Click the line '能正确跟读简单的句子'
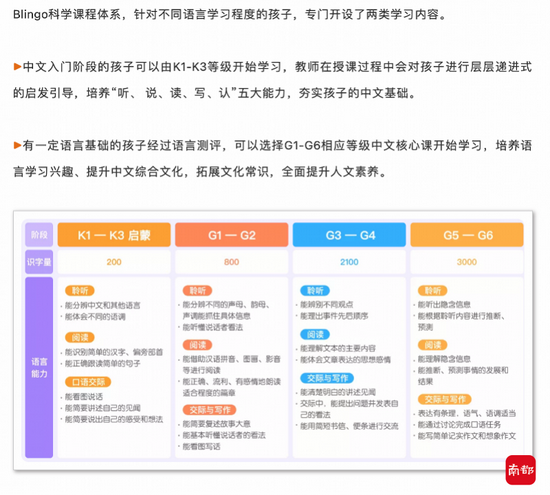The image size is (550, 495). click(x=102, y=363)
